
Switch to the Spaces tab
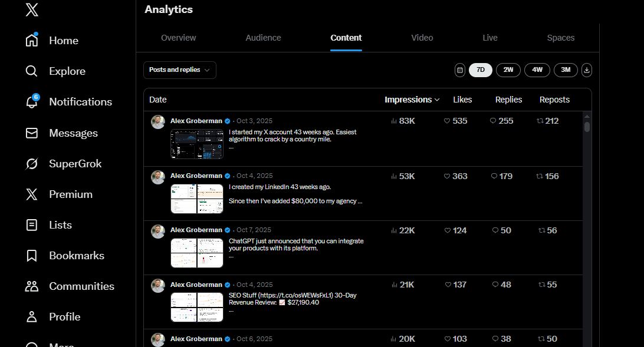[x=561, y=38]
